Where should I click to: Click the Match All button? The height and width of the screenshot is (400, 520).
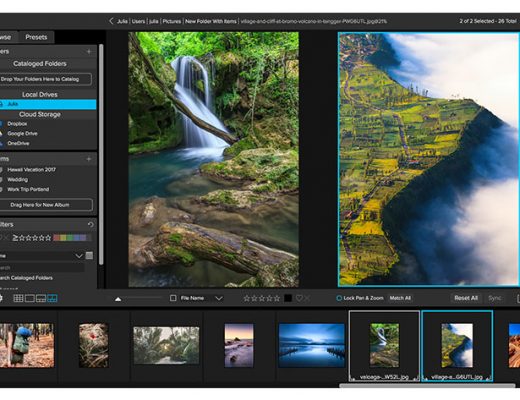[x=400, y=298]
